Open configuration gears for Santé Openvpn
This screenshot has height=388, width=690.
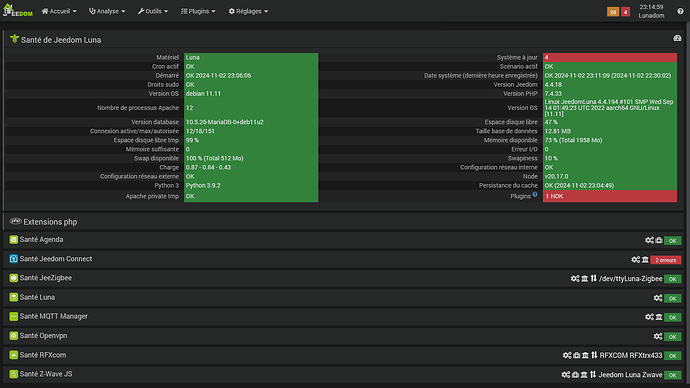pos(658,336)
